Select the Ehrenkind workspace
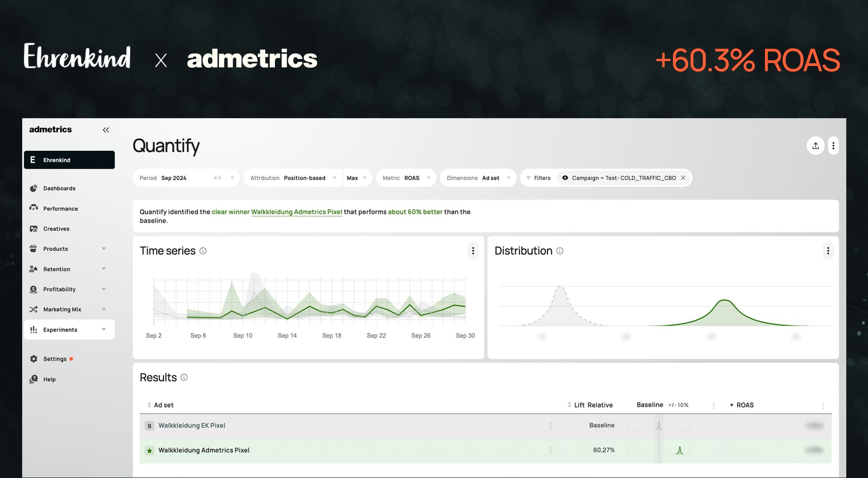This screenshot has width=868, height=478. coord(69,160)
